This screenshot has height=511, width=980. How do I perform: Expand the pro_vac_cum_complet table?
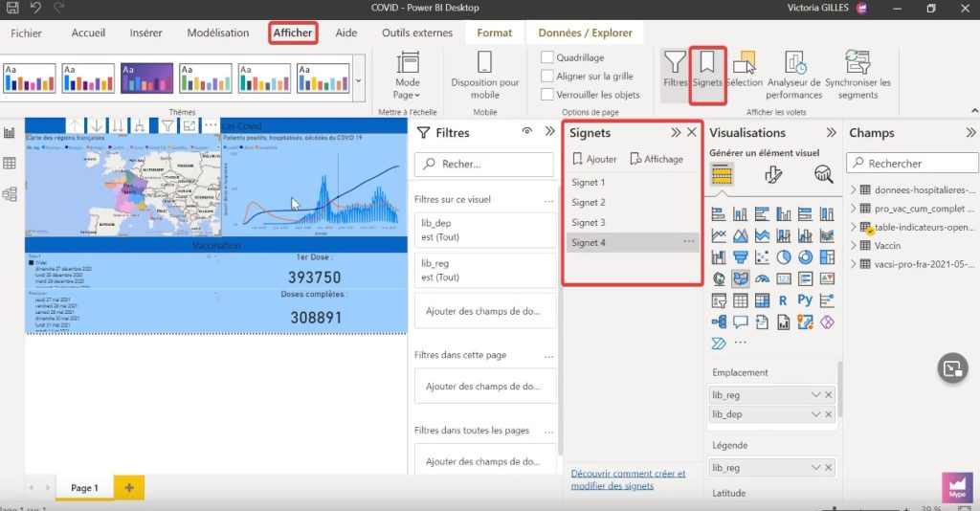coord(854,208)
